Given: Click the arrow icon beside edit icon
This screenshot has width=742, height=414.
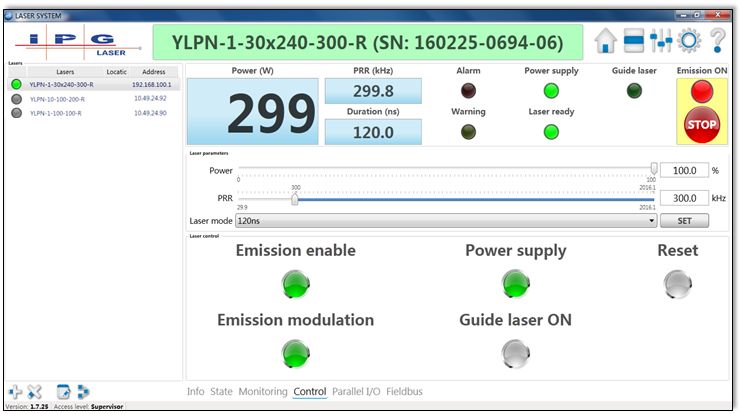Looking at the screenshot, I should point(83,392).
